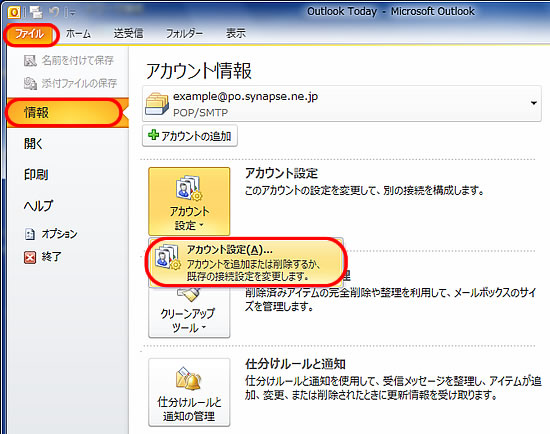
Task: Click the attachment save icon
Action: (30, 84)
